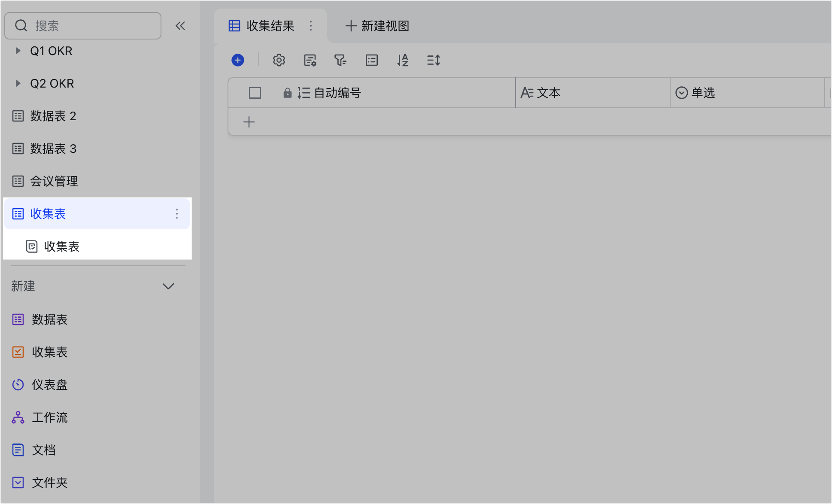Click the search input field

click(x=90, y=26)
